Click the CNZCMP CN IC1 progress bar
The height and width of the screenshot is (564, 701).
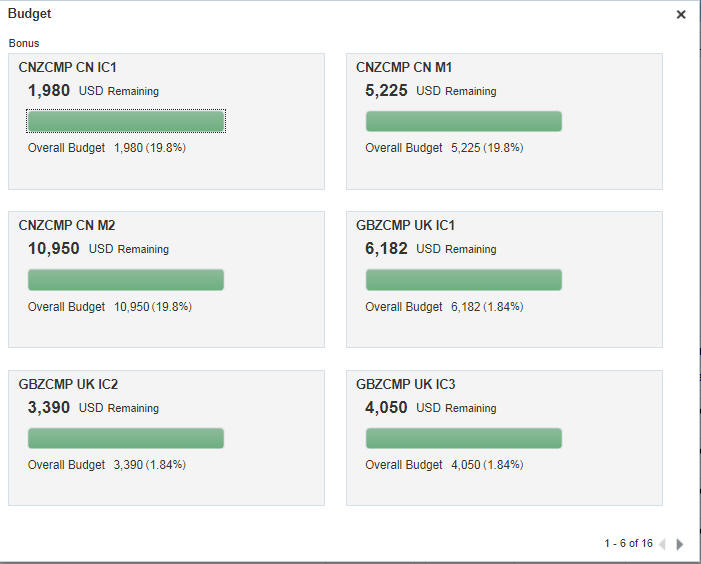(126, 121)
